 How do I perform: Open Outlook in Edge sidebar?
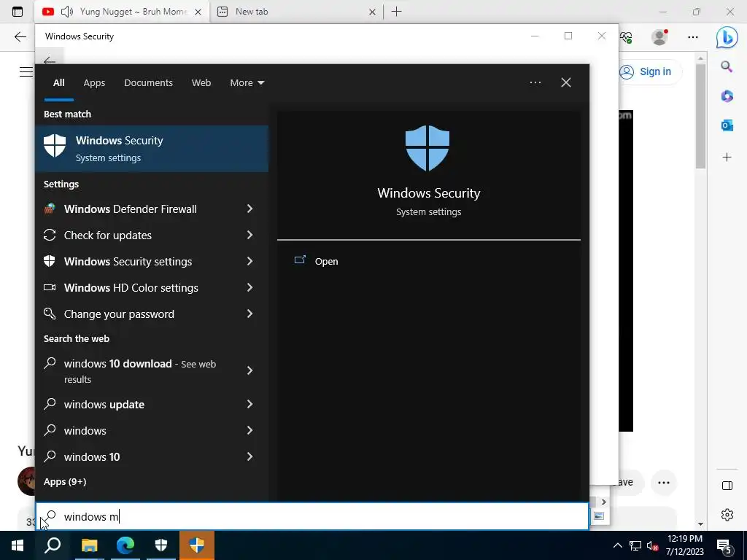pyautogui.click(x=727, y=125)
